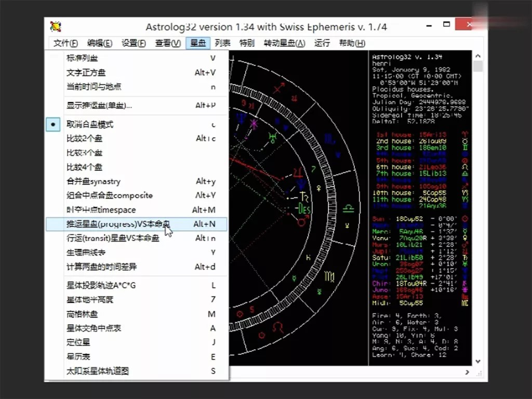Open the 设置 menu
The image size is (532, 399).
click(133, 43)
